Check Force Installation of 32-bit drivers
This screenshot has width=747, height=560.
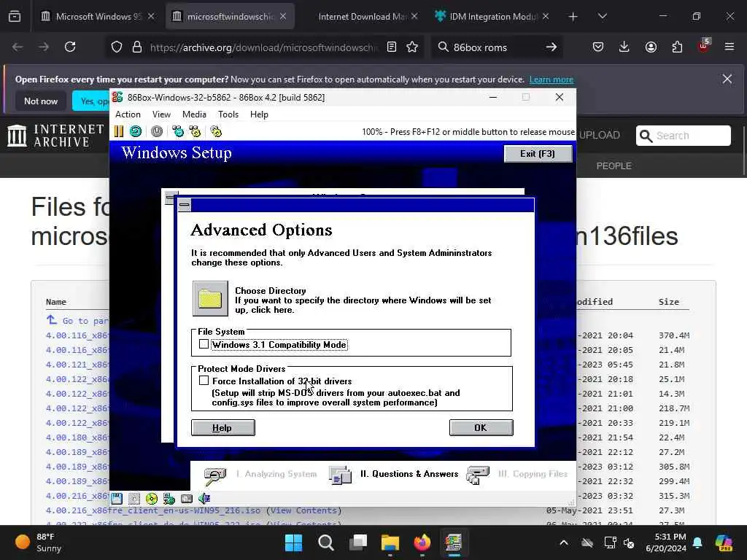204,381
